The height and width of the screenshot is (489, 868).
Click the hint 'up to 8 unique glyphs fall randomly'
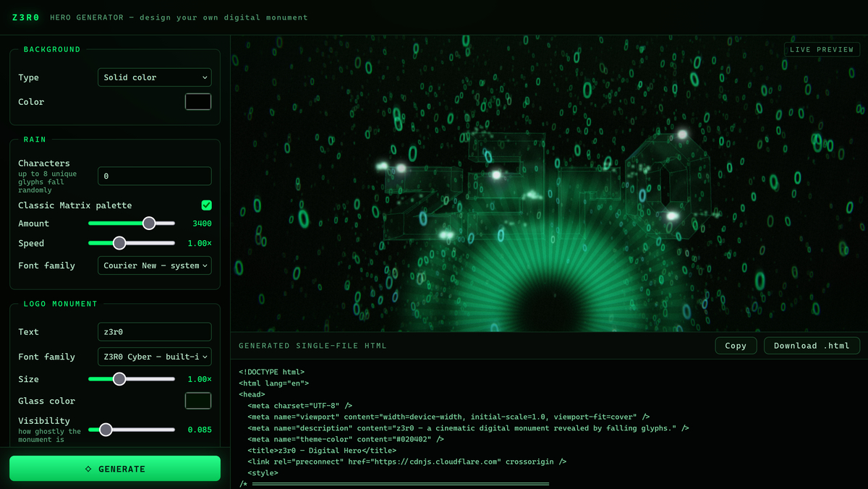pos(48,182)
